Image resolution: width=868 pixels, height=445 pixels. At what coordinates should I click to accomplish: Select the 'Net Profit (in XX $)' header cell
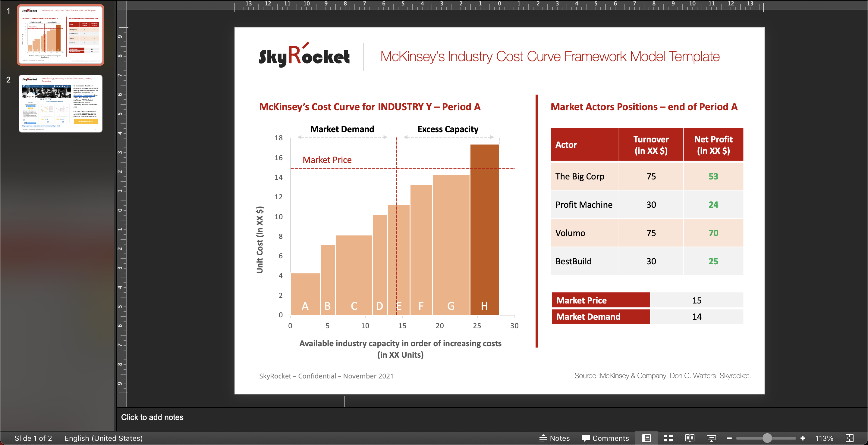[713, 145]
